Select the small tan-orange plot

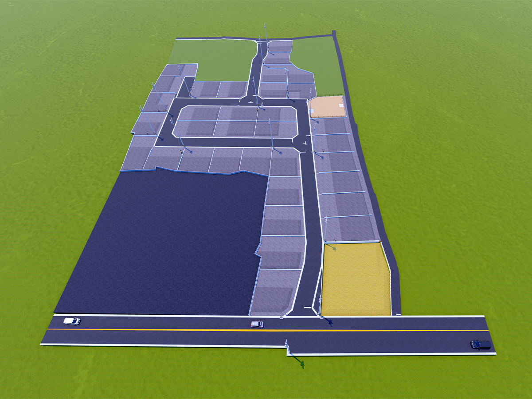327,107
